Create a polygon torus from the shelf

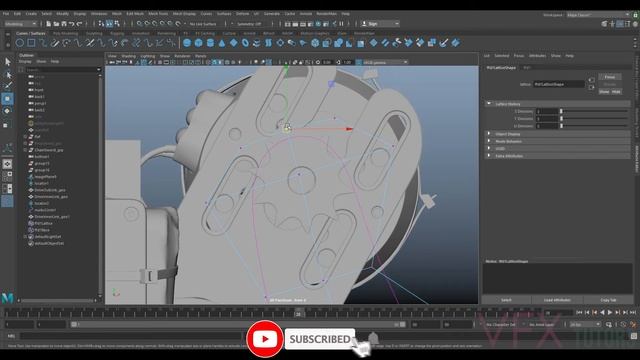pyautogui.click(x=245, y=42)
